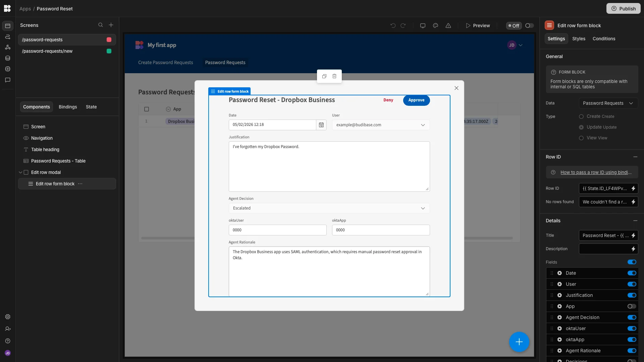The height and width of the screenshot is (362, 644).
Task: Click the Justification text area
Action: tap(329, 167)
